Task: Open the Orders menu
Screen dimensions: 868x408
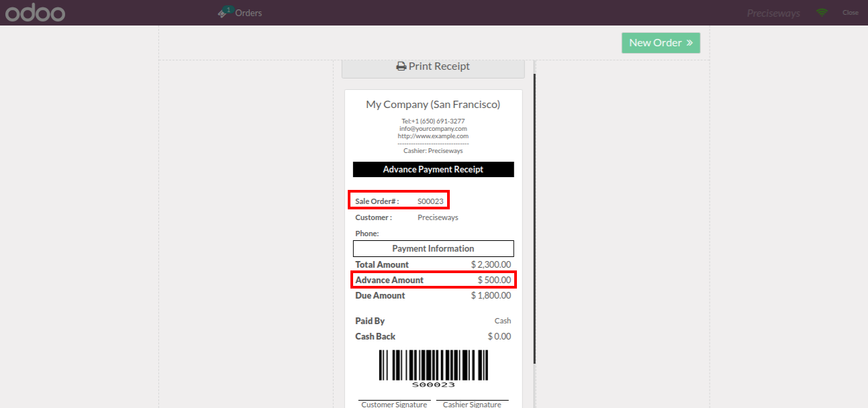Action: [240, 13]
